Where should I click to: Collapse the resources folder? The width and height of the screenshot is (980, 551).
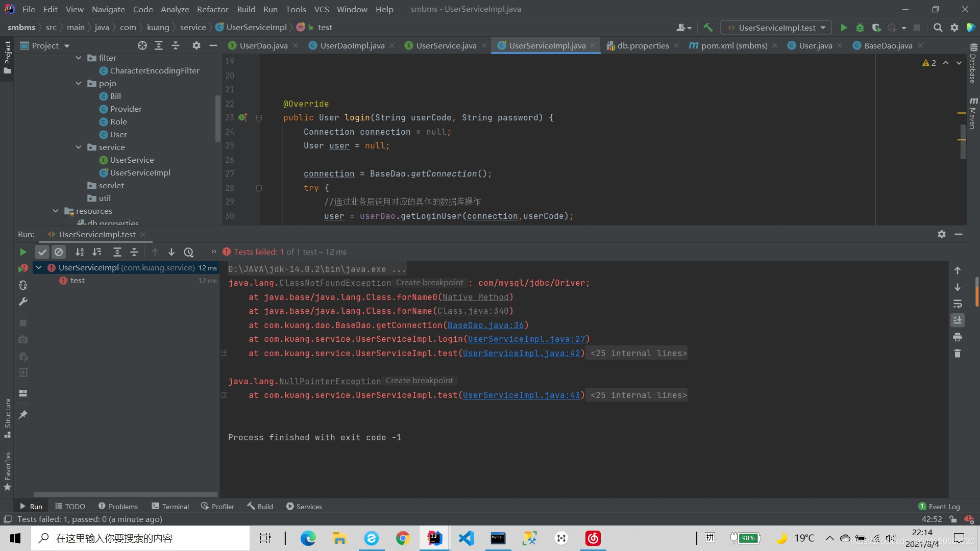click(56, 211)
